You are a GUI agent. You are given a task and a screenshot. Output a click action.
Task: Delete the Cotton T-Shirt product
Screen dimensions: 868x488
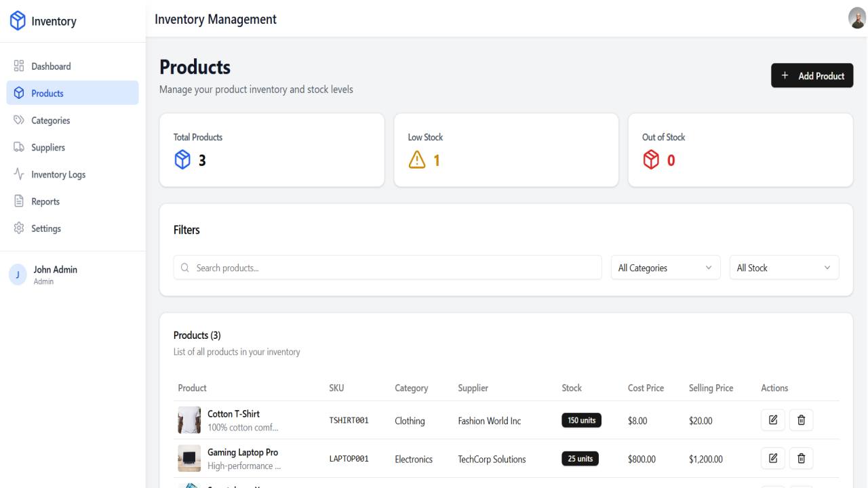pyautogui.click(x=801, y=420)
